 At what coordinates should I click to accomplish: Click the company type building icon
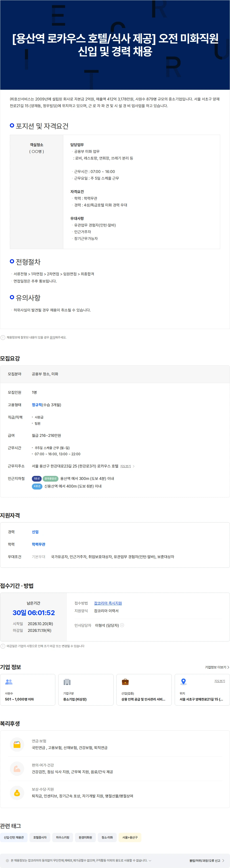pos(67,682)
